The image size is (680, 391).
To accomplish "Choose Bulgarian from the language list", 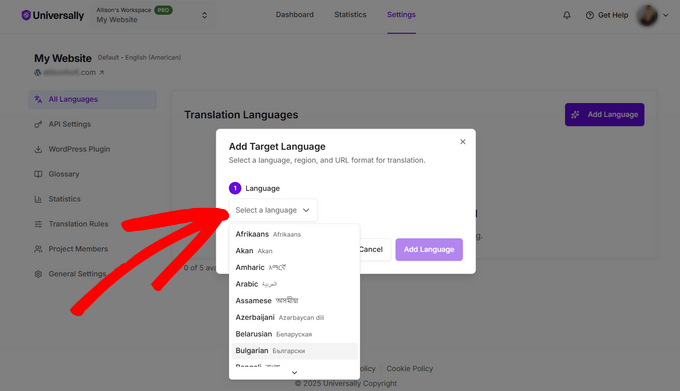I will tap(294, 351).
